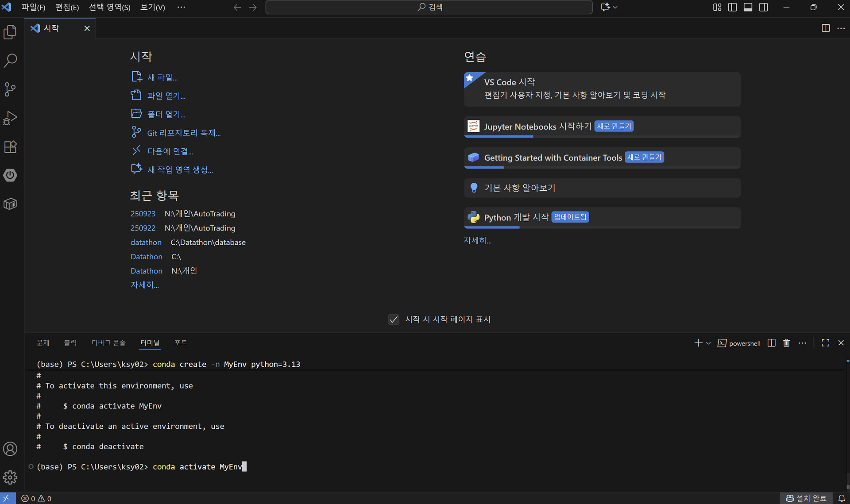Open Manage gear icon
The image size is (850, 504).
(x=10, y=477)
